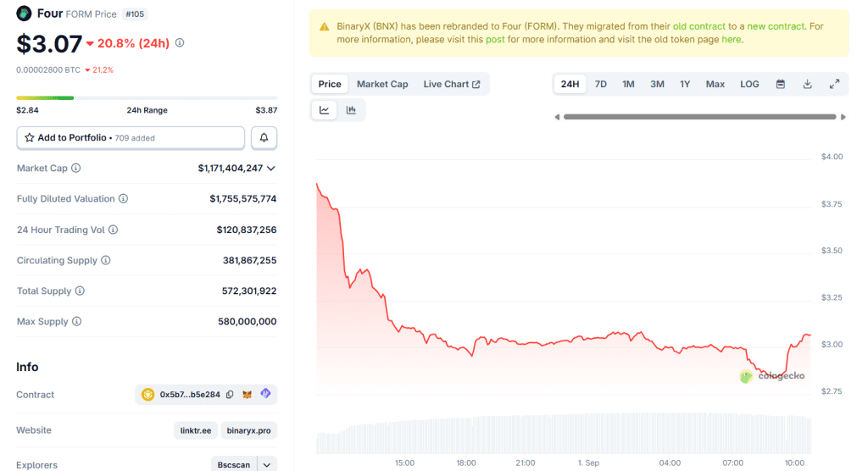Switch to candlestick chart view icon
The image size is (868, 471).
[351, 110]
